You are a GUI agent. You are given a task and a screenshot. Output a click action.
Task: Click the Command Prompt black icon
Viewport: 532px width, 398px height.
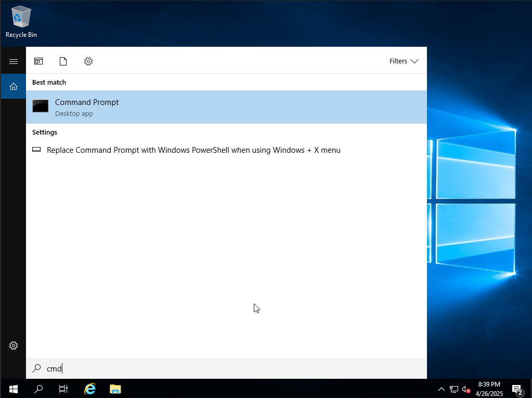tap(41, 106)
